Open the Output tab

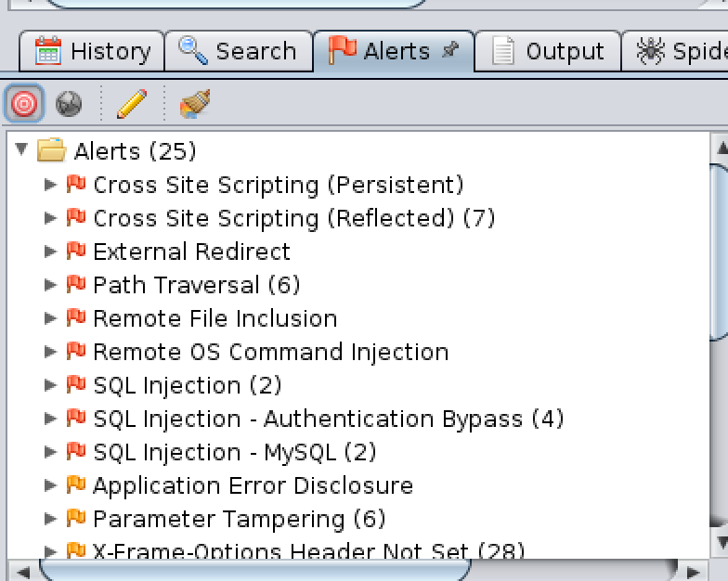click(548, 51)
